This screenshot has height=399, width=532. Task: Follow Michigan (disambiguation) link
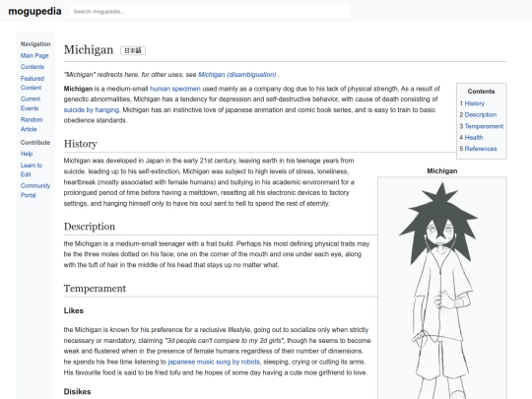[x=237, y=75]
